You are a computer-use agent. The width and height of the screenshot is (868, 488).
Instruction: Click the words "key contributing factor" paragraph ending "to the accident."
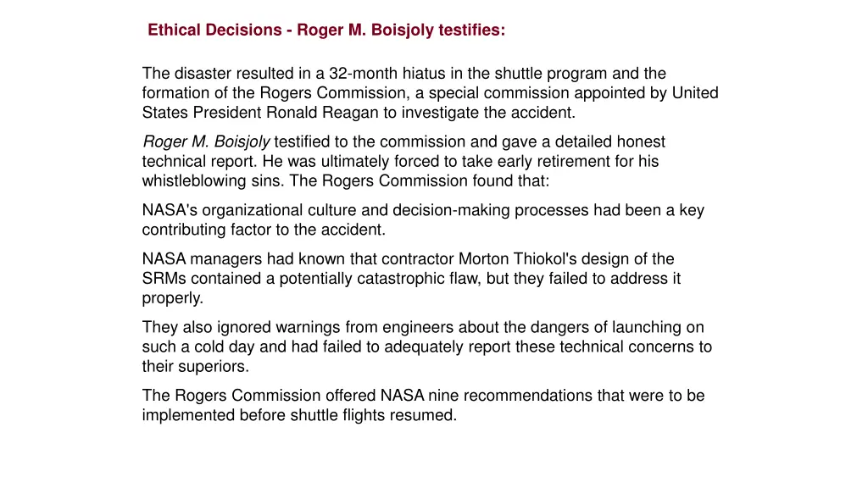click(264, 230)
